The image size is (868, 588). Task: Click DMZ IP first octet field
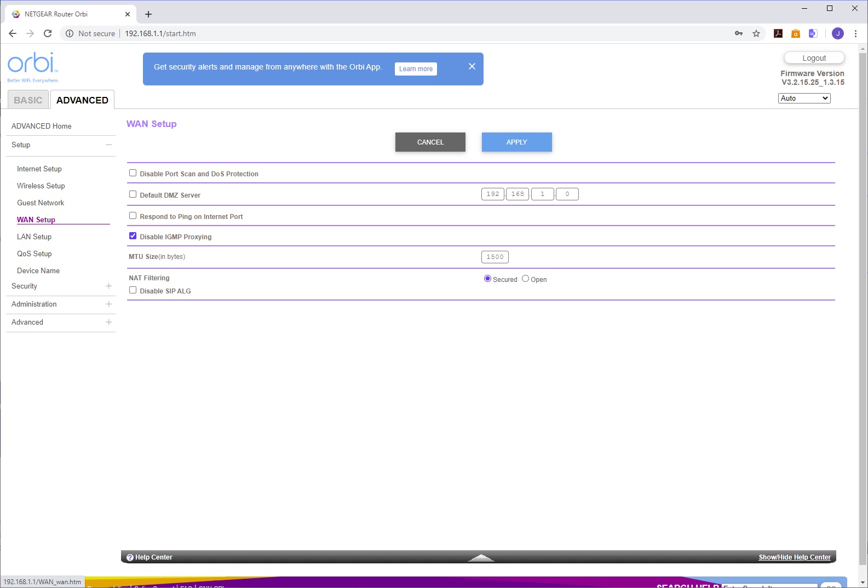[493, 194]
